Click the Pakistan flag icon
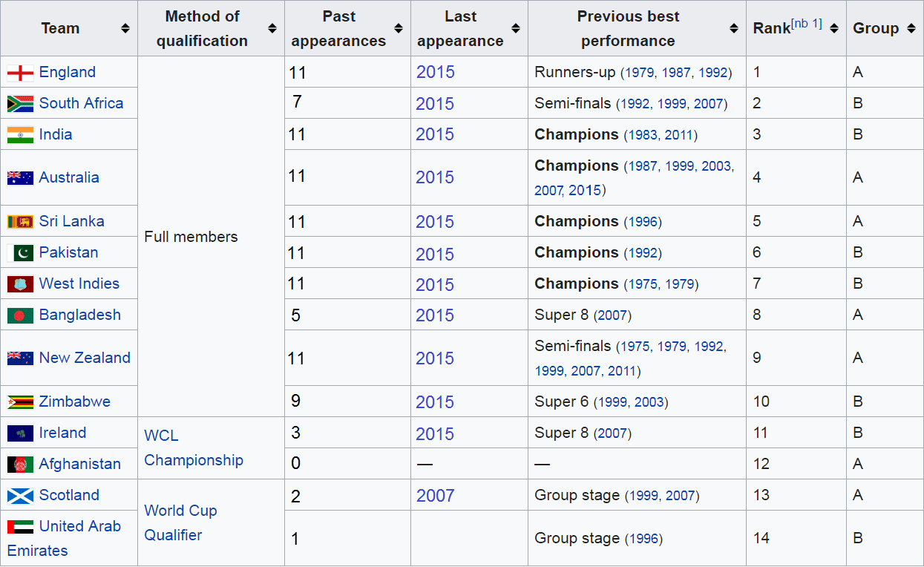 pyautogui.click(x=20, y=253)
